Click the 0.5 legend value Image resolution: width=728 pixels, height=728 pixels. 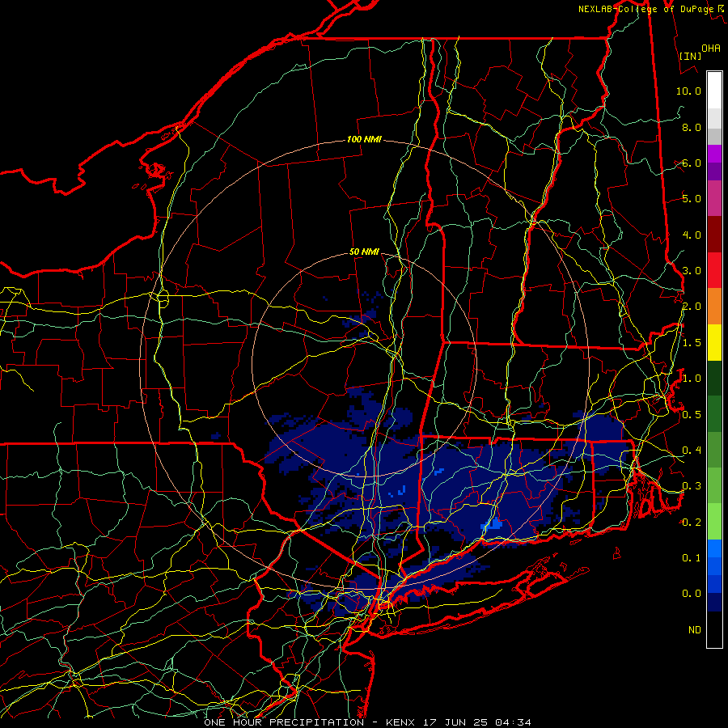(692, 415)
